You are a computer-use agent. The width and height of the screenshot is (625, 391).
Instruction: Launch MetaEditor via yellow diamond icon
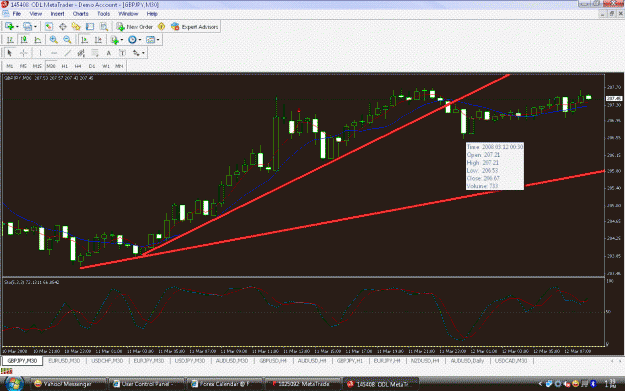pyautogui.click(x=161, y=27)
